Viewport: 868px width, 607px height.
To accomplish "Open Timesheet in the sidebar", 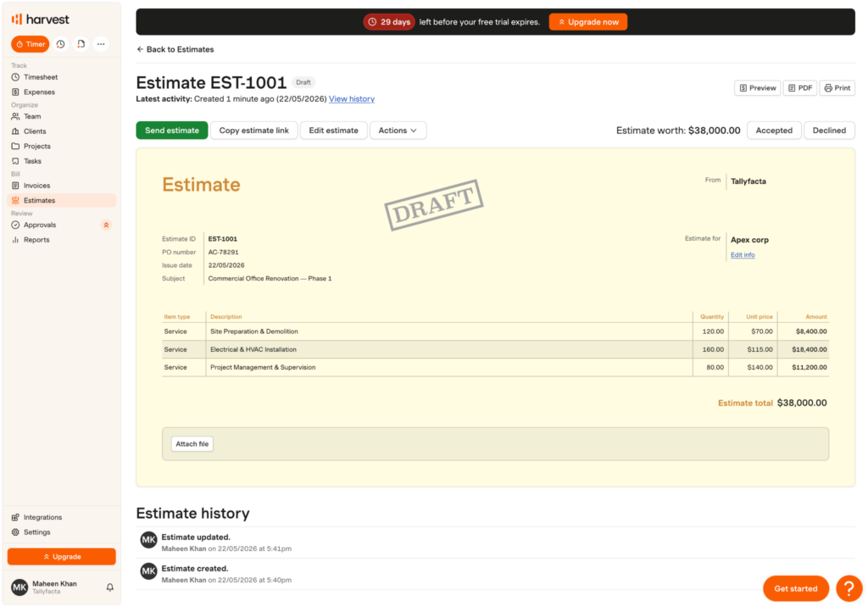I will point(61,77).
